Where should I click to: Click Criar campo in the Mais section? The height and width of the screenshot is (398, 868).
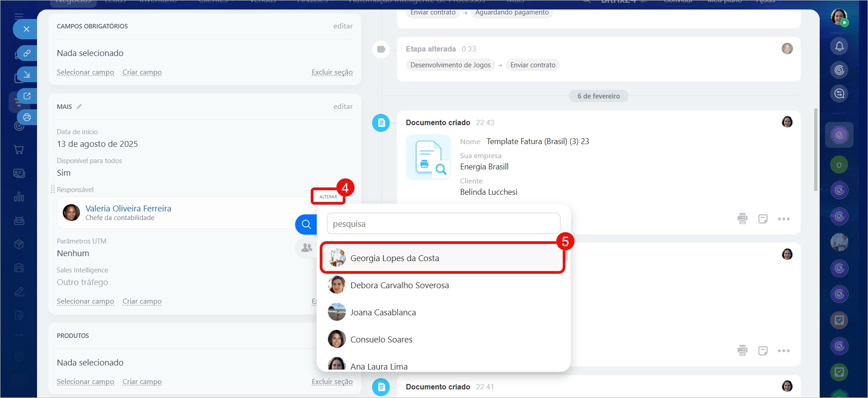(x=142, y=301)
